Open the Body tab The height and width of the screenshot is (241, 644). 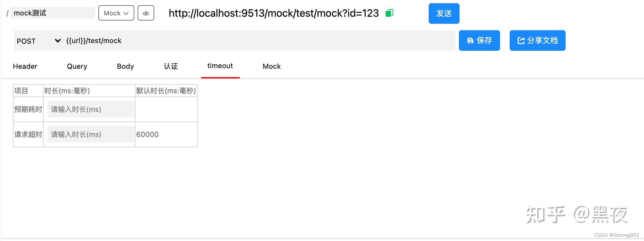click(125, 66)
